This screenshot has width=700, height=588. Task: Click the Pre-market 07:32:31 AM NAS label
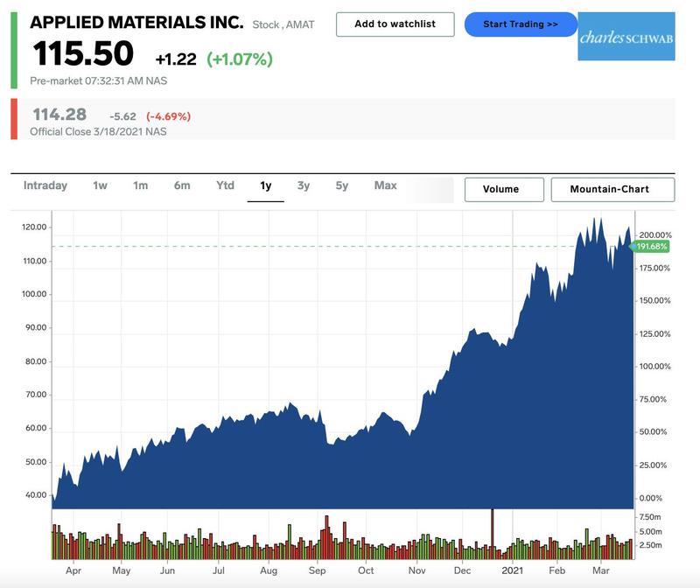tap(99, 80)
